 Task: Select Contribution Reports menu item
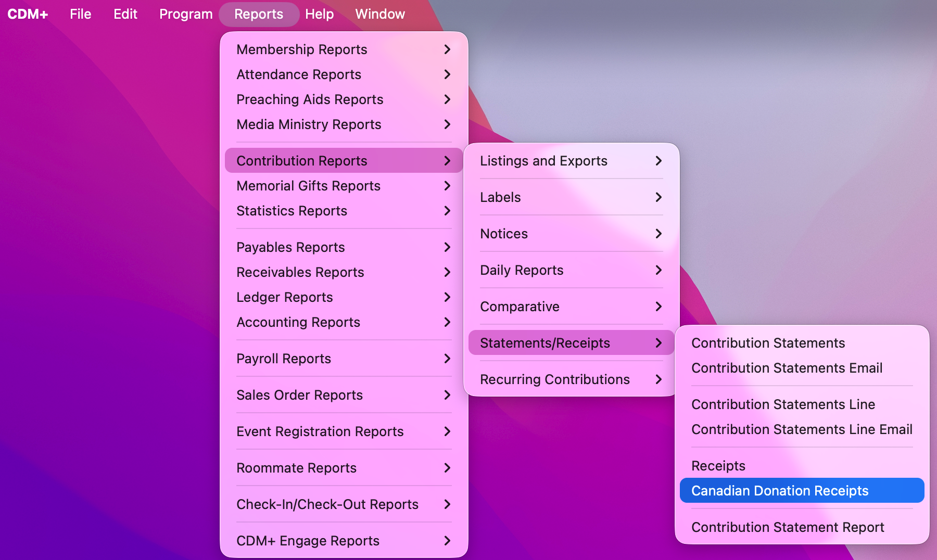coord(344,161)
